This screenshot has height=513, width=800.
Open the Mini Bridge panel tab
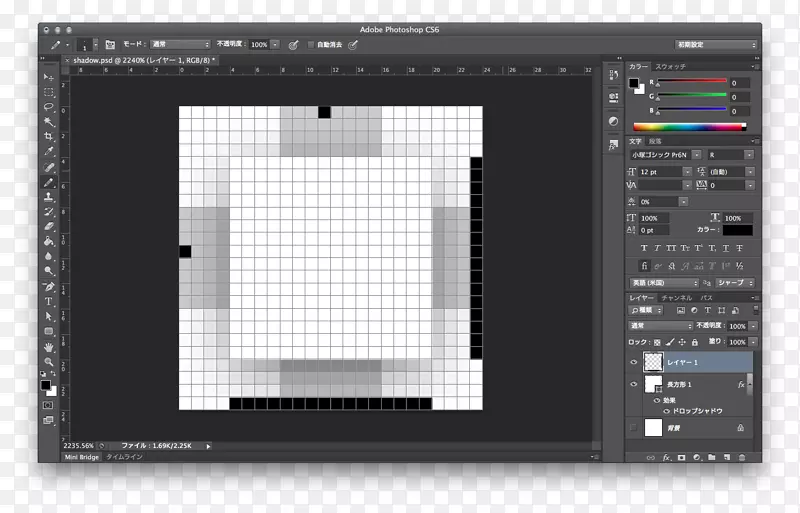(83, 456)
